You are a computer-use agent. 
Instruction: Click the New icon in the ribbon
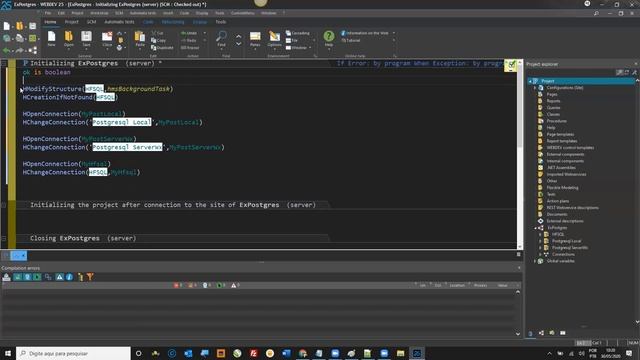tap(51, 37)
